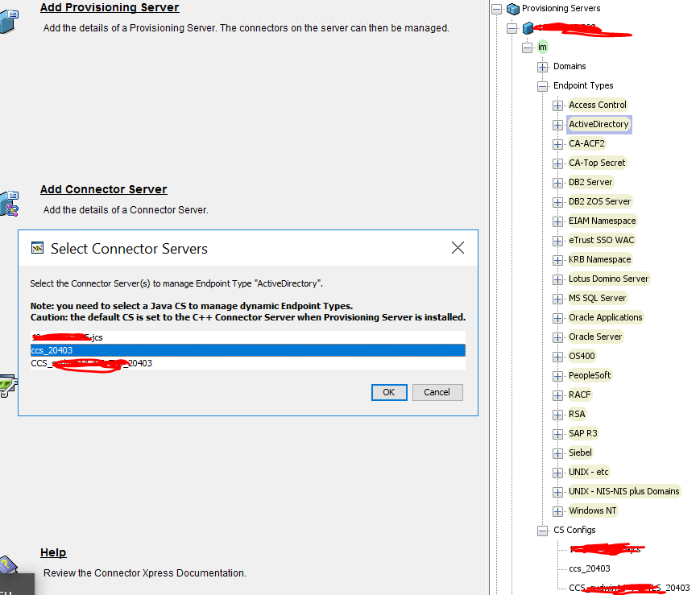
Task: Click the green 'im' node icon
Action: (x=542, y=47)
